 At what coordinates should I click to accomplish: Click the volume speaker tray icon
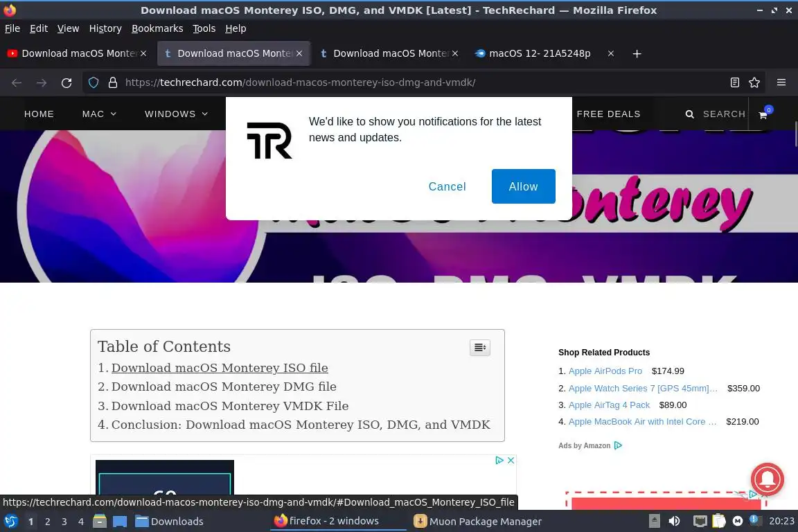coord(674,521)
